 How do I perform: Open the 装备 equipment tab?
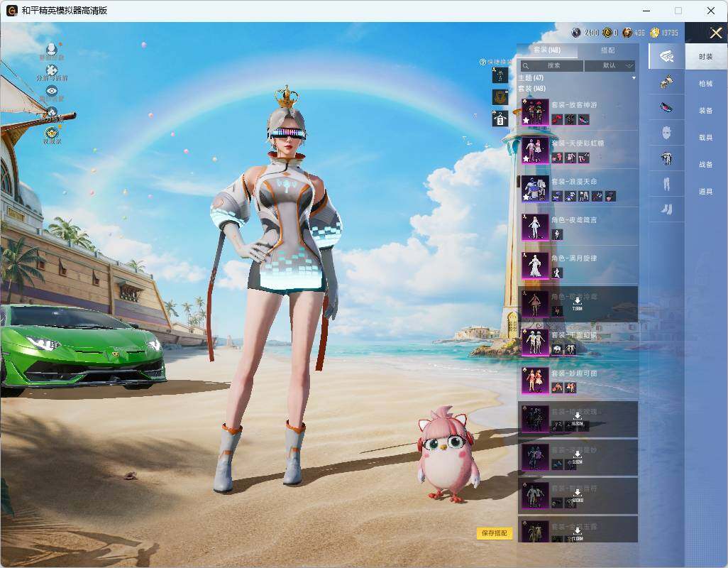pos(706,111)
